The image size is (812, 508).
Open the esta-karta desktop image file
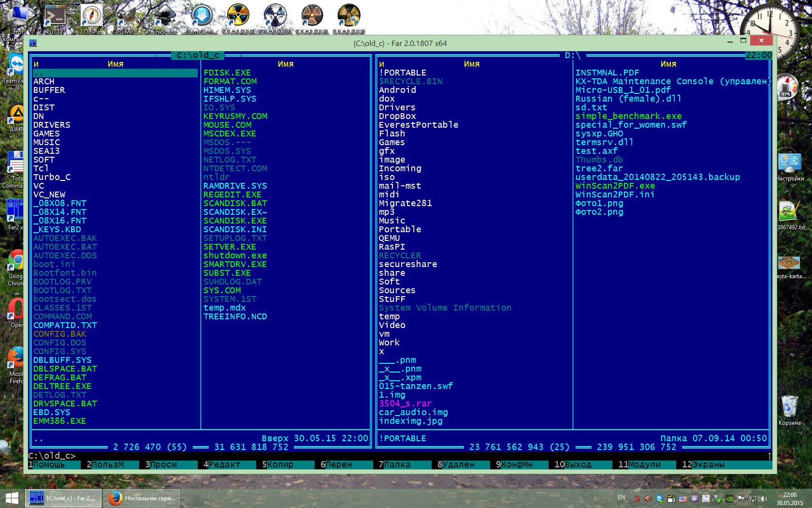click(x=791, y=267)
